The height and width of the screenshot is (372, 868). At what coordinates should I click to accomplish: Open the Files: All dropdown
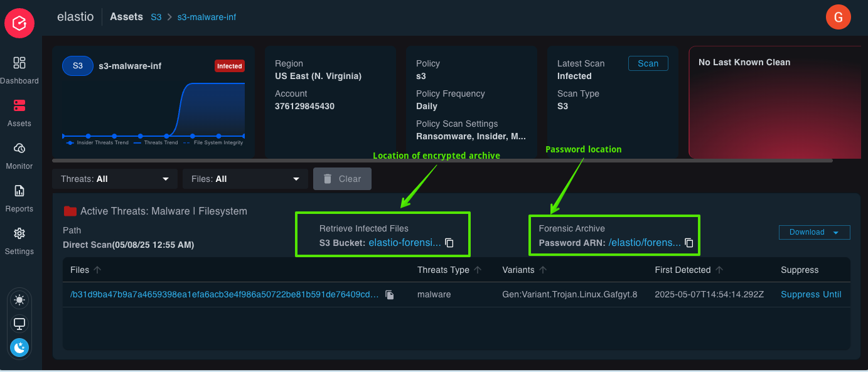pos(245,179)
